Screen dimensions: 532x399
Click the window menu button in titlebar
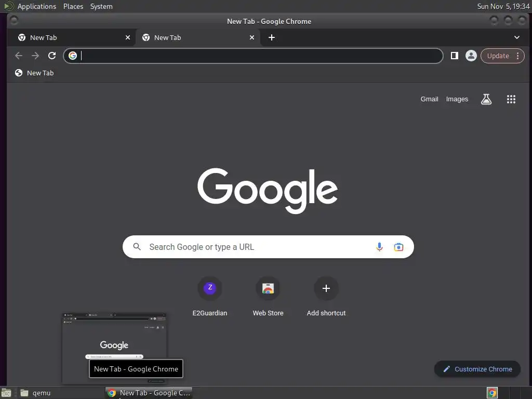point(14,20)
